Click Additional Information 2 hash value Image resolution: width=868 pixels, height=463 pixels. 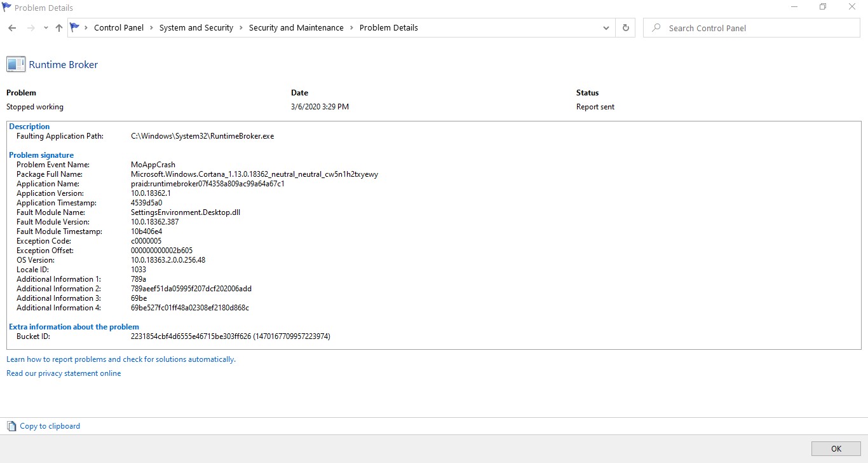tap(191, 289)
